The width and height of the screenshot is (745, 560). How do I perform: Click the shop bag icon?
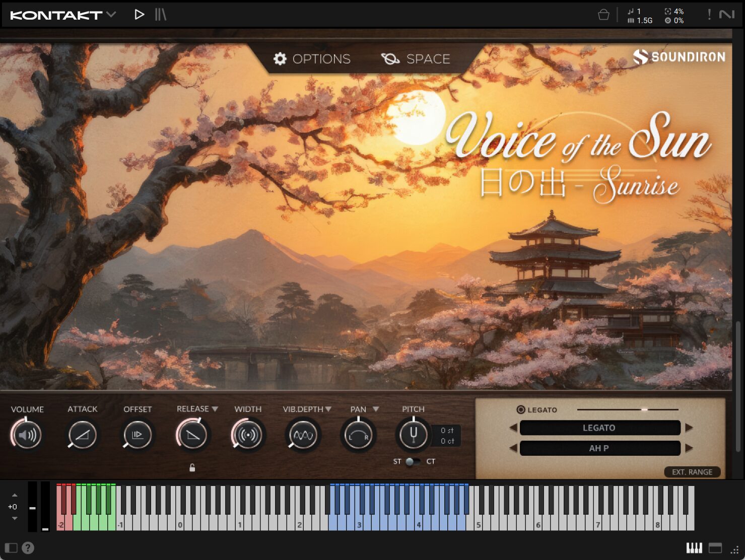pos(603,15)
